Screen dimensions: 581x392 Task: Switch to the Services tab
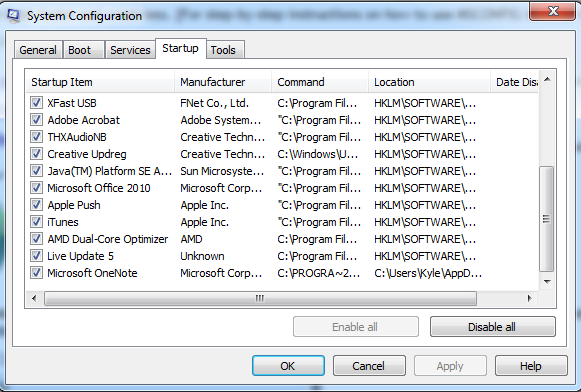coord(130,50)
